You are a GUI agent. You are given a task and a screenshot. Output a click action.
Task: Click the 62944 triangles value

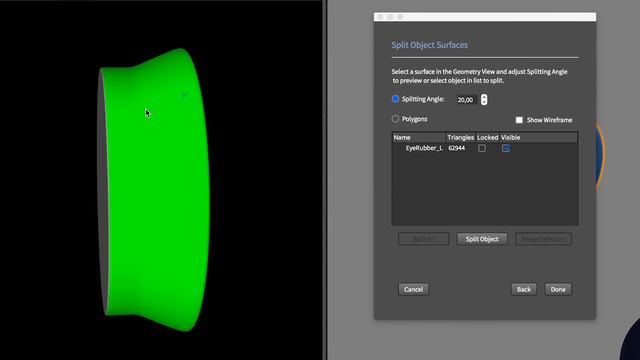[456, 148]
